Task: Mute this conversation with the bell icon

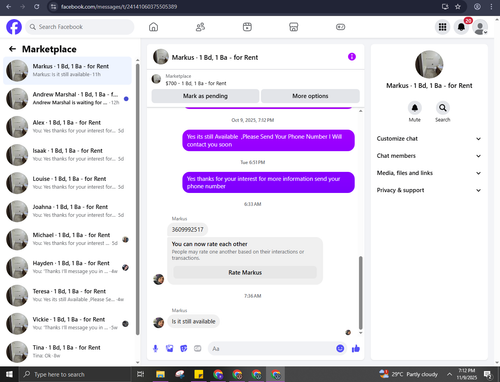Action: [x=415, y=108]
